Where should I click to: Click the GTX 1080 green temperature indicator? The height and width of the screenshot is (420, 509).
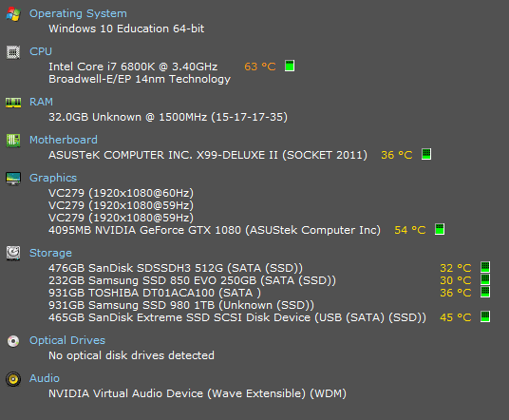point(440,229)
